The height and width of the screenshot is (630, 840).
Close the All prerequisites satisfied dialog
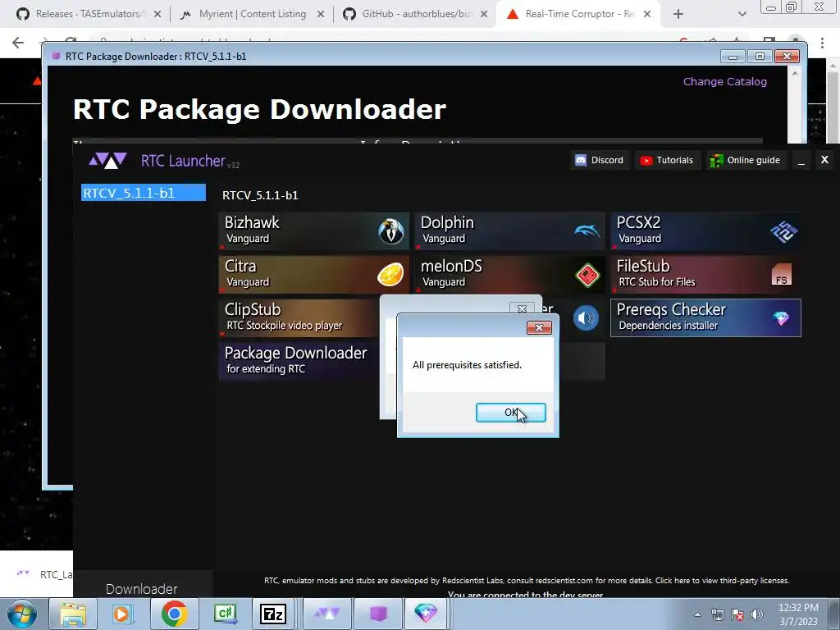539,327
